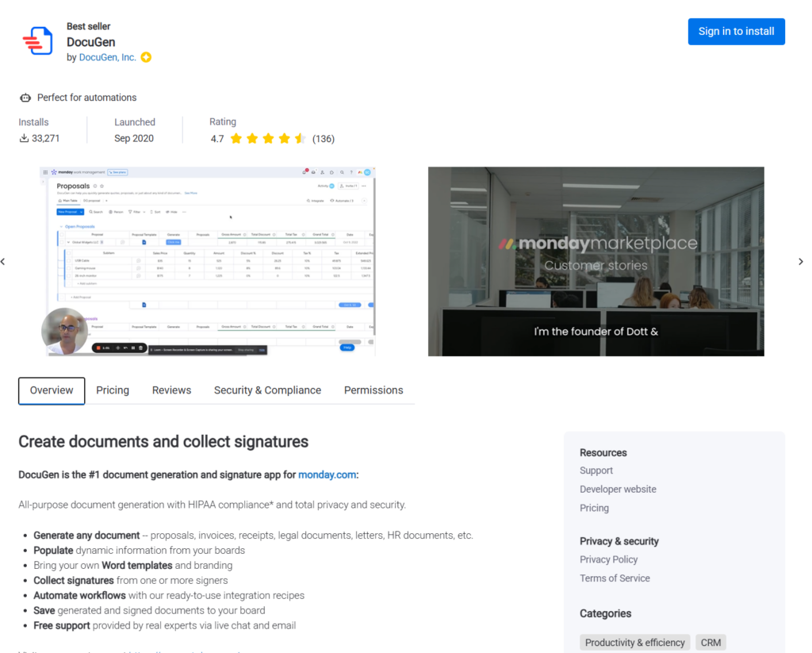This screenshot has width=812, height=653.
Task: Open the Proposals demo video thumbnail
Action: [x=208, y=261]
